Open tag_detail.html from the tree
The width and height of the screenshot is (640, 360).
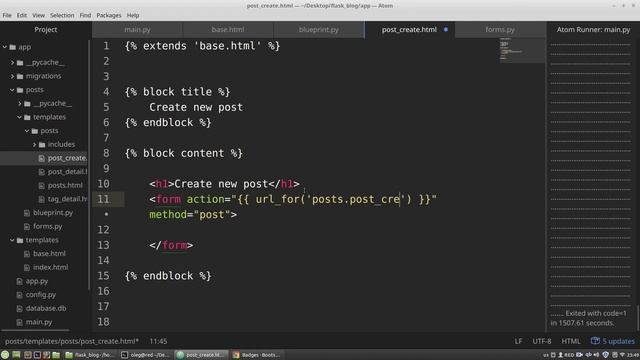click(x=67, y=199)
